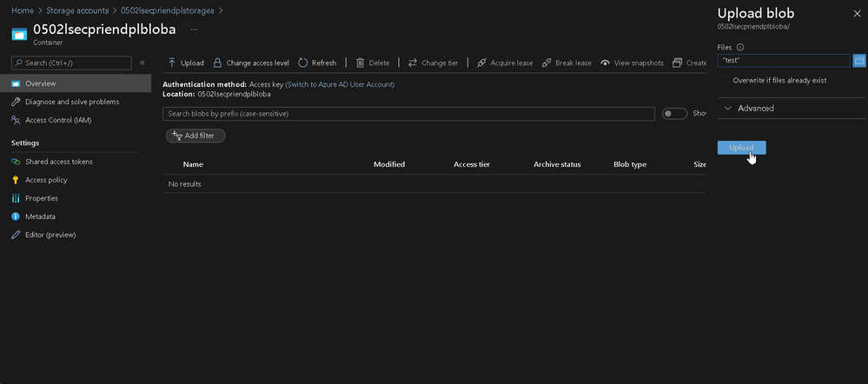Click the Upload arrow icon in toolbar
Viewport: 868px width, 384px height.
tap(172, 63)
